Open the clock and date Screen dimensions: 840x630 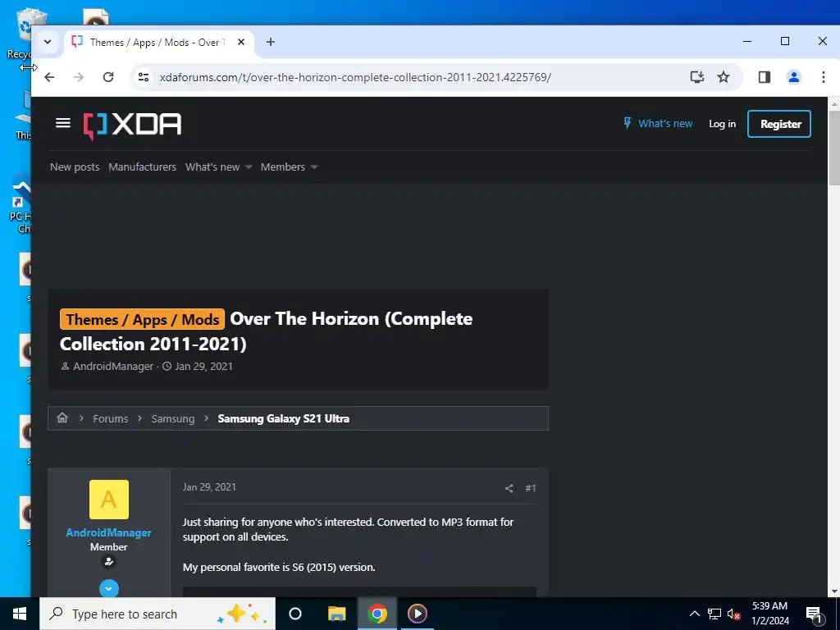pyautogui.click(x=769, y=614)
